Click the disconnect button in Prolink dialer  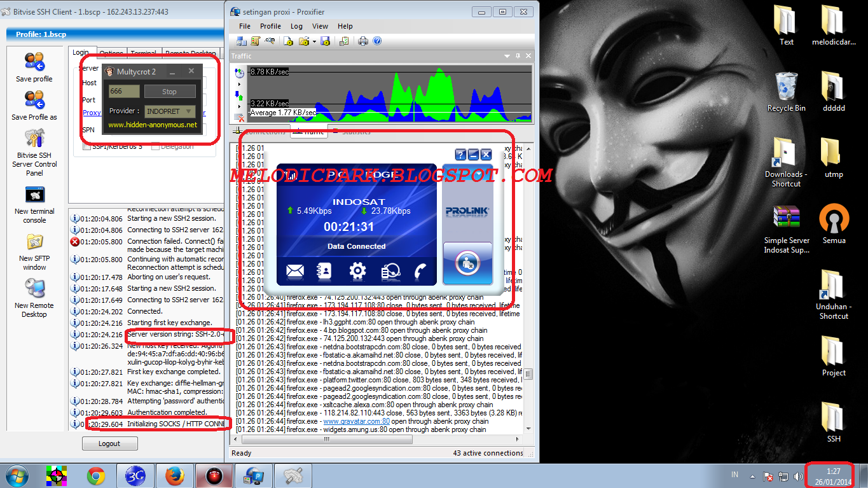467,263
